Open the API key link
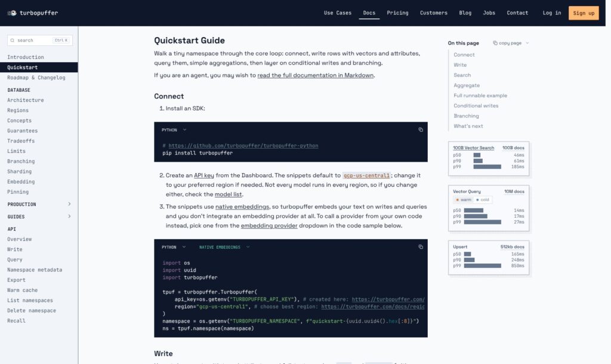611x364 pixels. pyautogui.click(x=204, y=175)
